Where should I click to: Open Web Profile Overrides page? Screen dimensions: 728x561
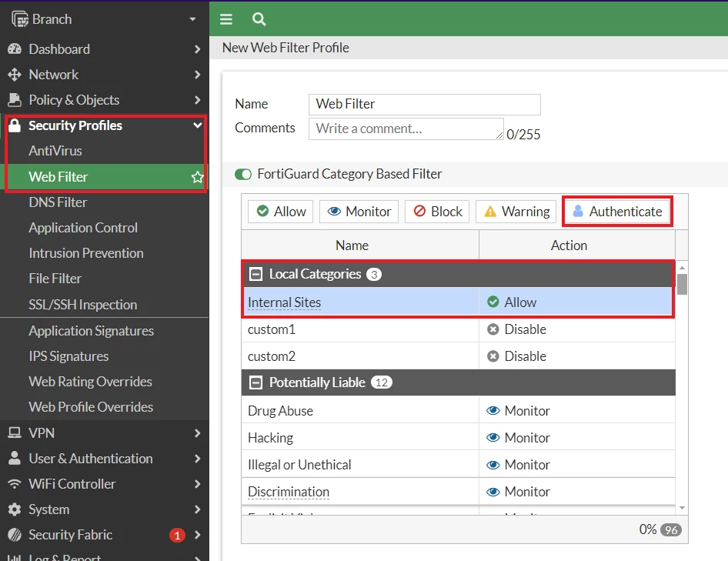(91, 407)
